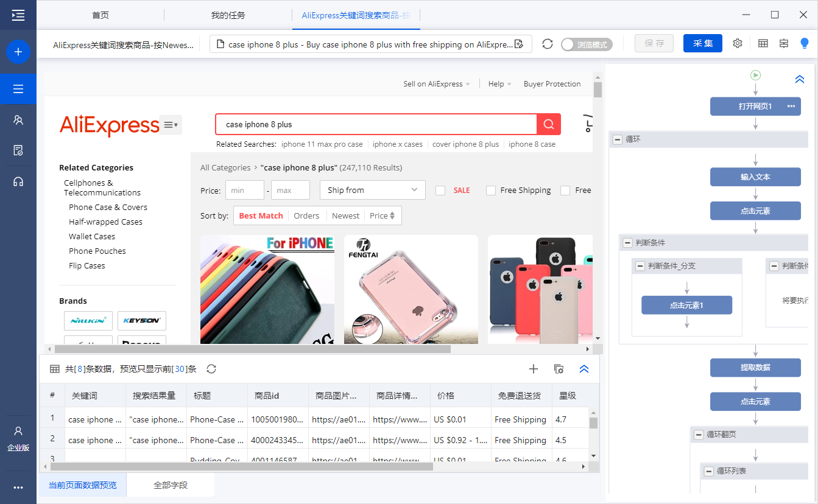Collapse the 循环 loop node
This screenshot has width=818, height=504.
click(616, 139)
